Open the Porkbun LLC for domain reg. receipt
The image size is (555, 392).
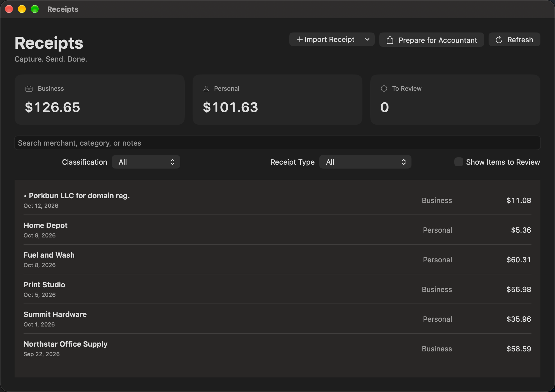coord(277,200)
